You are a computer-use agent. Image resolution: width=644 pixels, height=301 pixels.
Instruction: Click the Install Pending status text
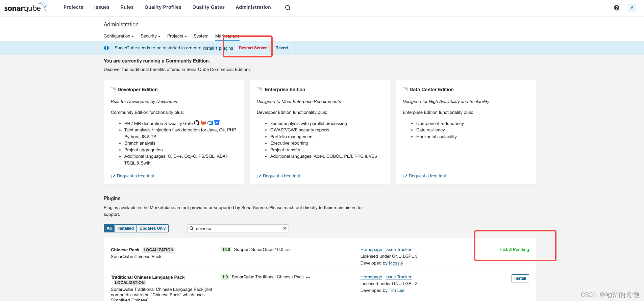point(515,250)
